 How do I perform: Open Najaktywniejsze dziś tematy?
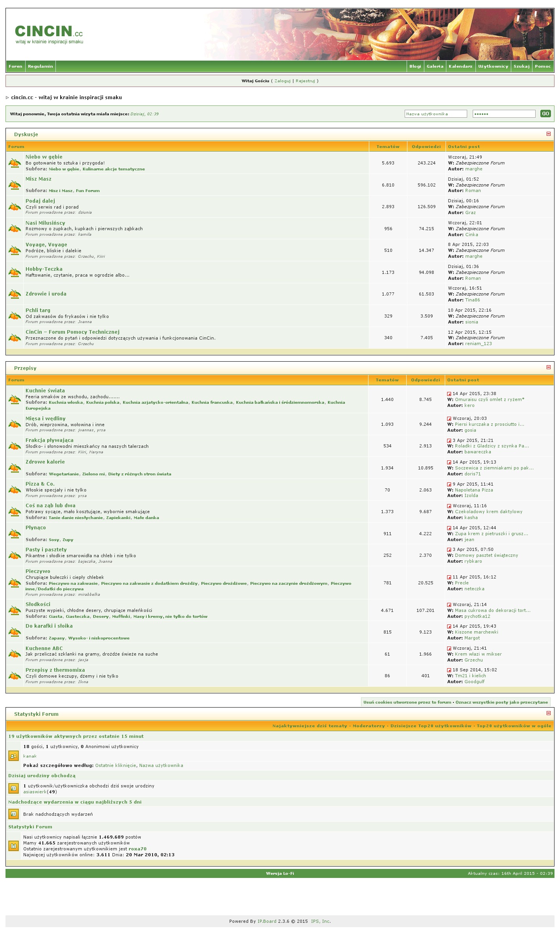pyautogui.click(x=310, y=726)
